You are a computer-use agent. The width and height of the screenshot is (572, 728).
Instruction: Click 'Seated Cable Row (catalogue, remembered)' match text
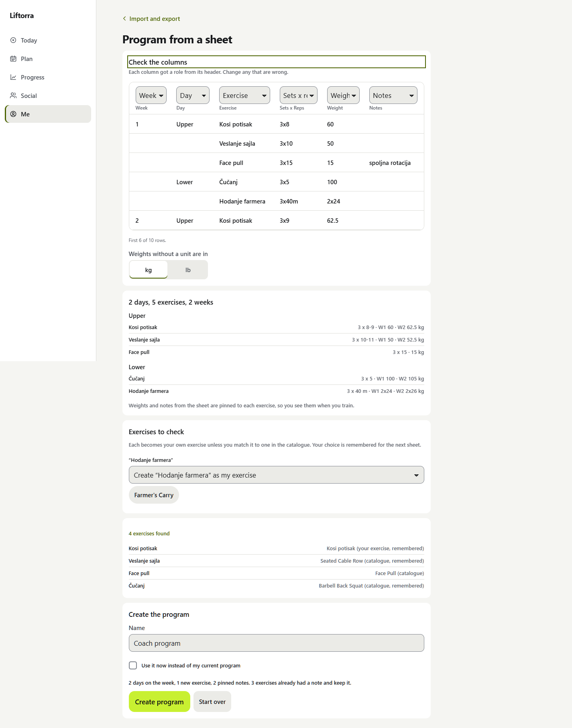coord(372,561)
